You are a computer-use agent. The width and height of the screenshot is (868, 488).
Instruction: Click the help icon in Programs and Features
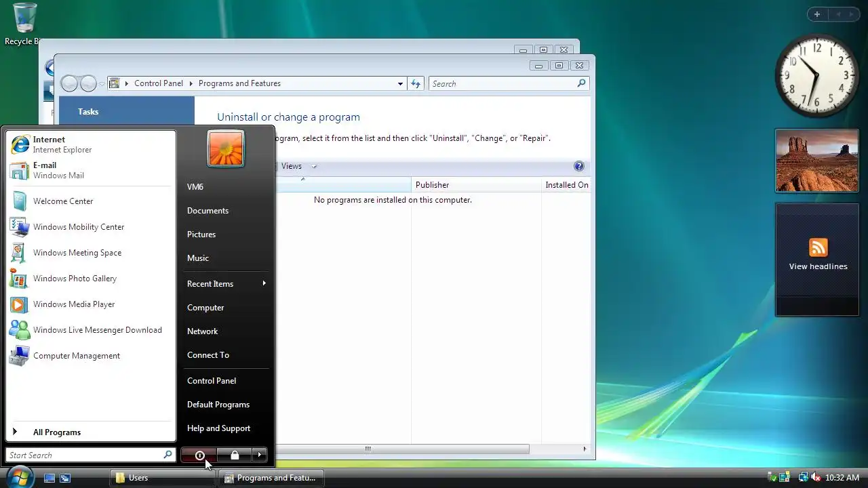(x=579, y=166)
